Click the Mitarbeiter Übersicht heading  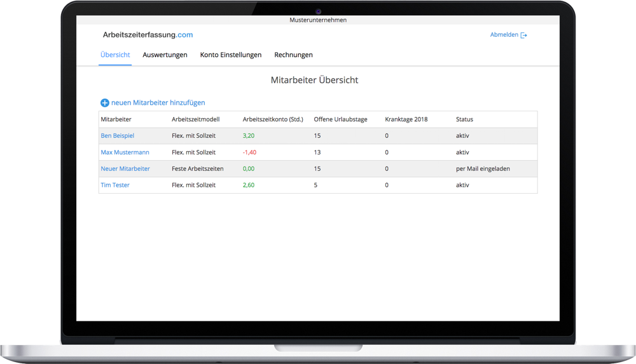click(314, 80)
